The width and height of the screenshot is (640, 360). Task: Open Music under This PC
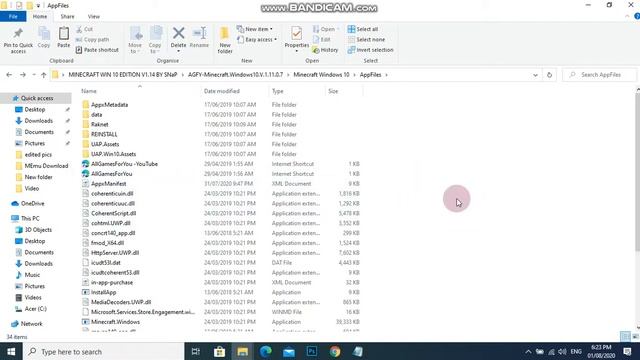[x=32, y=275]
